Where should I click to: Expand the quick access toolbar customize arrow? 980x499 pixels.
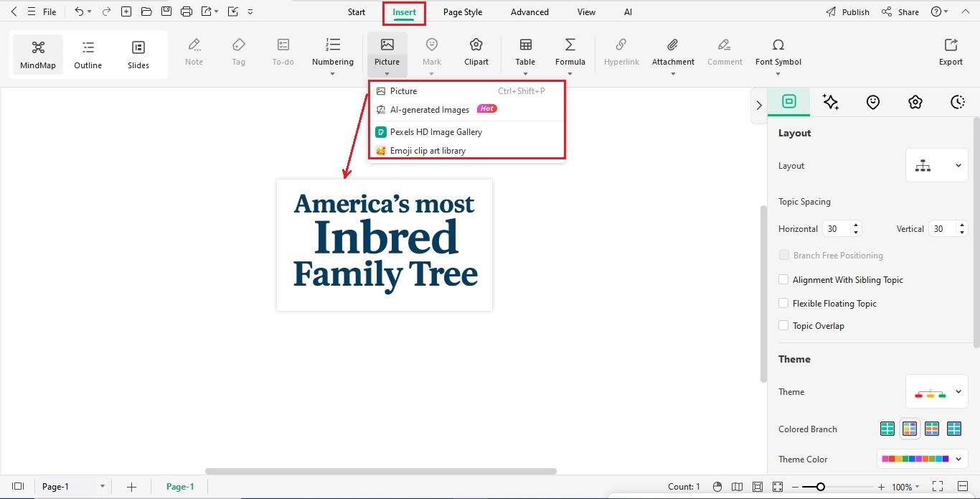(x=250, y=12)
